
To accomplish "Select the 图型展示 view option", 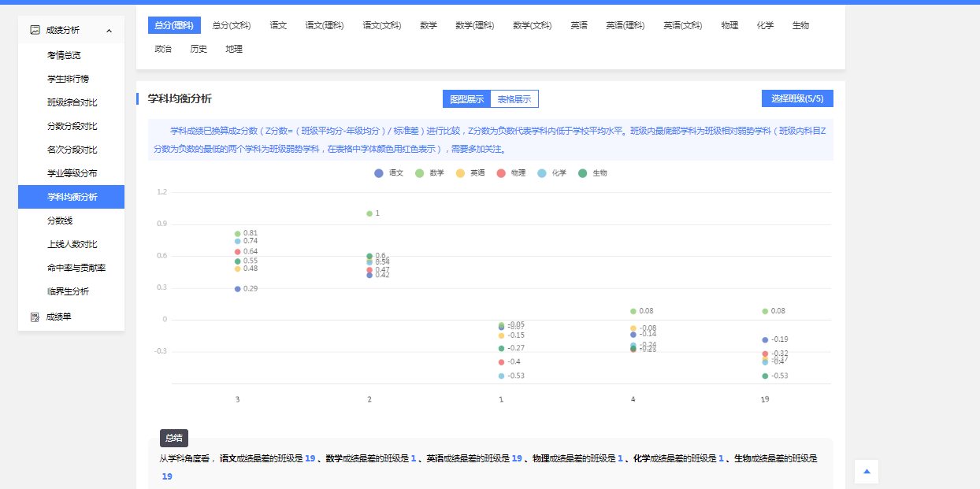I will [x=466, y=99].
